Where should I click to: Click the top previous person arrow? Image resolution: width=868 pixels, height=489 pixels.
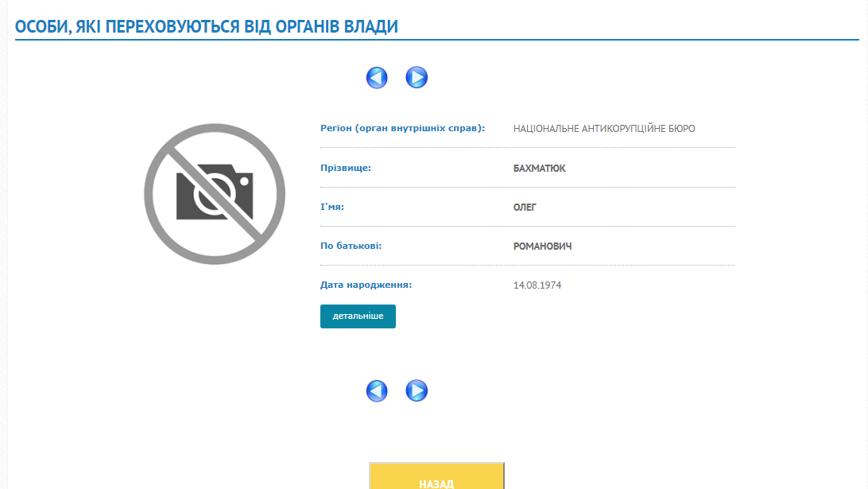377,77
